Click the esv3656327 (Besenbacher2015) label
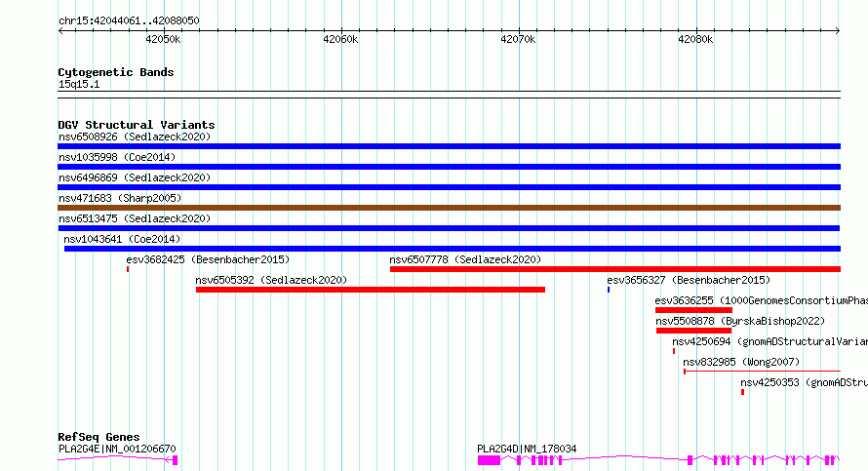This screenshot has height=471, width=868. 689,280
